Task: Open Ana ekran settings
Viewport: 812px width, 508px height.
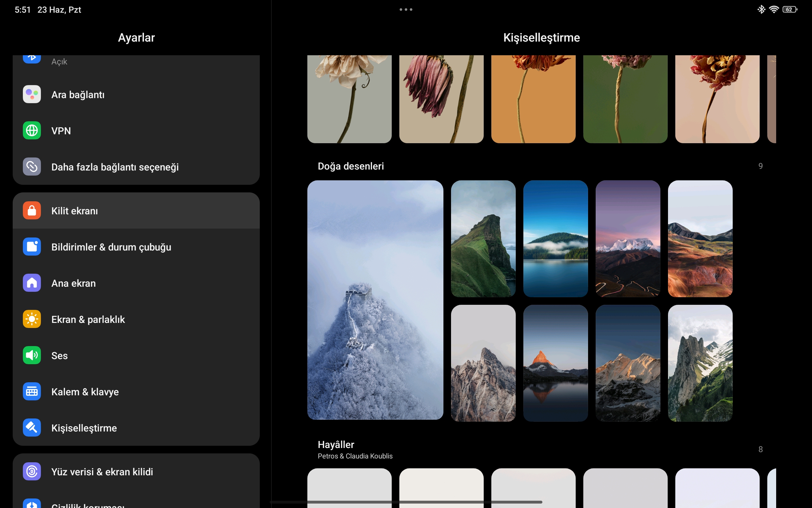Action: click(x=136, y=283)
